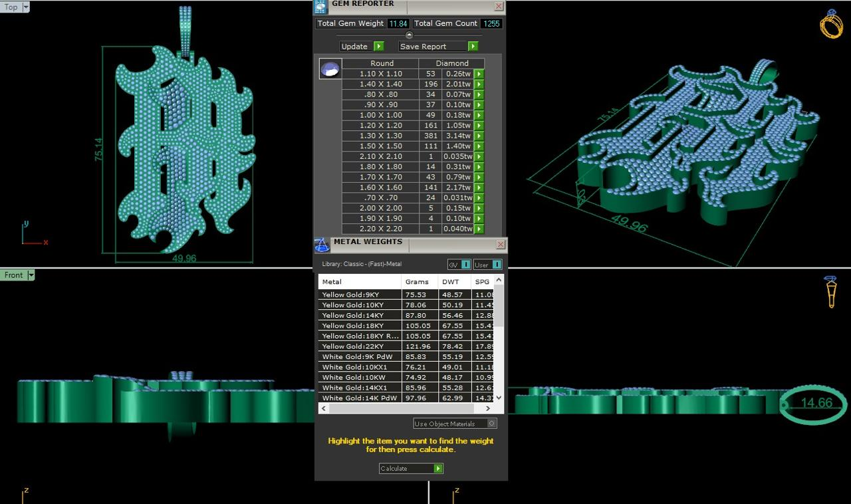Collapse Gem Reporter header with round arrow

click(409, 35)
